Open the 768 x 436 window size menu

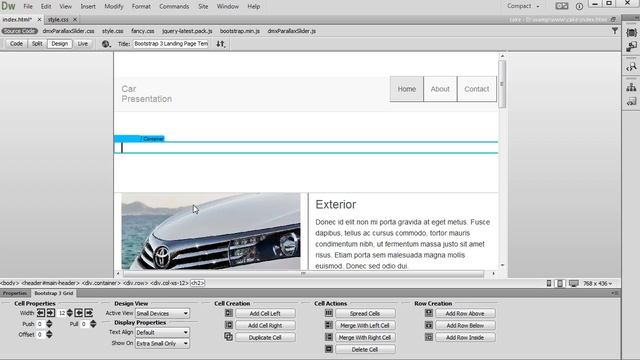tap(598, 283)
